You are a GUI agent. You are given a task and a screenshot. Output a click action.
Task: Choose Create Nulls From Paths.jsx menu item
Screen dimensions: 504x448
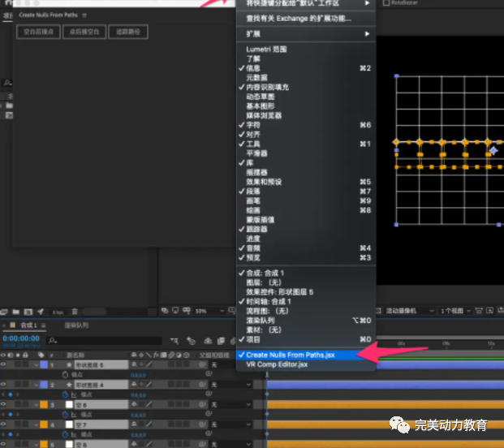tap(306, 355)
